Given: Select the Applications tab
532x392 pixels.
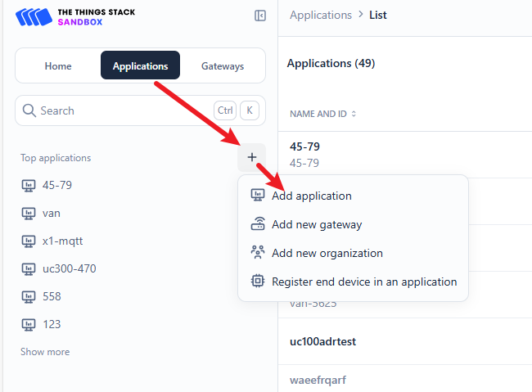Looking at the screenshot, I should coord(140,65).
